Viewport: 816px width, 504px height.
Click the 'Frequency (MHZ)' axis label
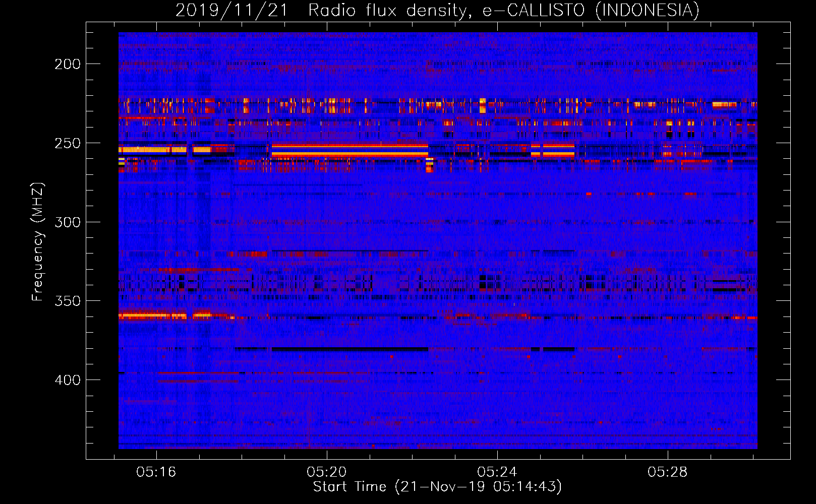tap(38, 241)
